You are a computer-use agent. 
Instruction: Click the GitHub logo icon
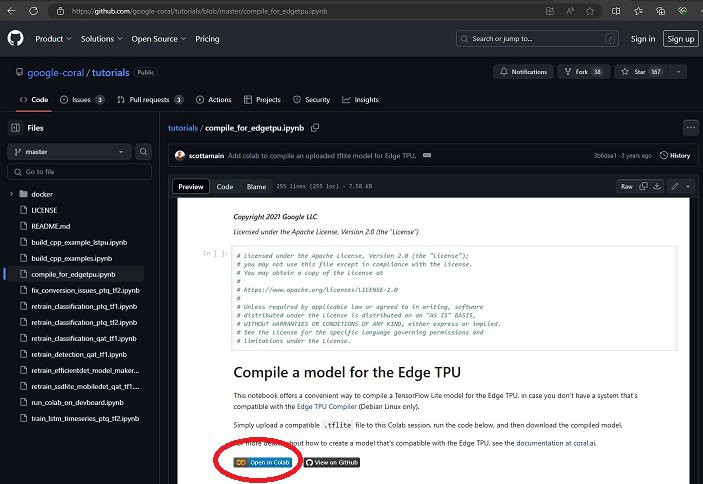[x=15, y=39]
